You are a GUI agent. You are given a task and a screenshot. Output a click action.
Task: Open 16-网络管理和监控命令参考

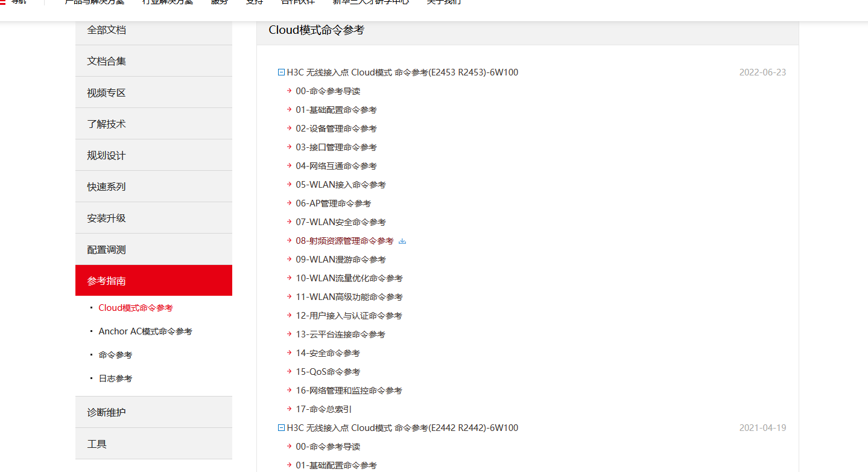coord(349,391)
